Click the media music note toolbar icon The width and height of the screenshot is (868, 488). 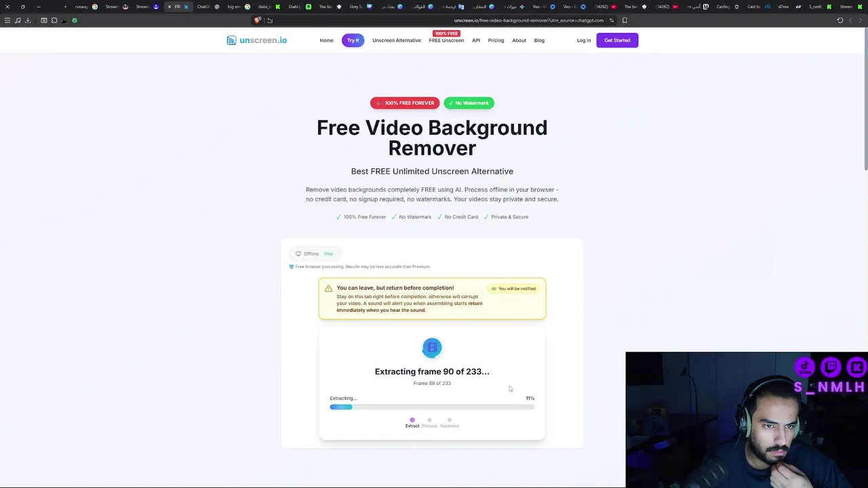click(18, 20)
